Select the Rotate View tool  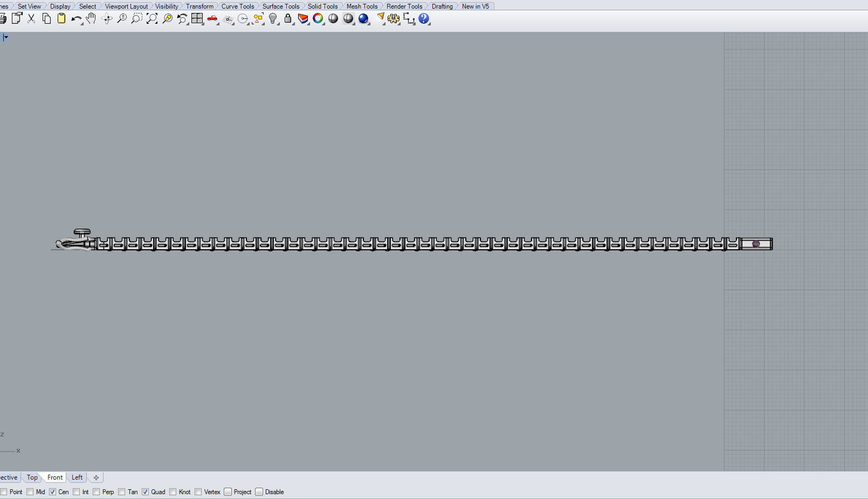[107, 19]
